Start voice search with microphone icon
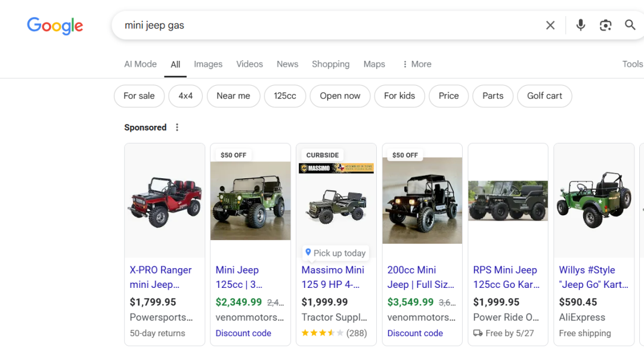644x357 pixels. pyautogui.click(x=580, y=25)
